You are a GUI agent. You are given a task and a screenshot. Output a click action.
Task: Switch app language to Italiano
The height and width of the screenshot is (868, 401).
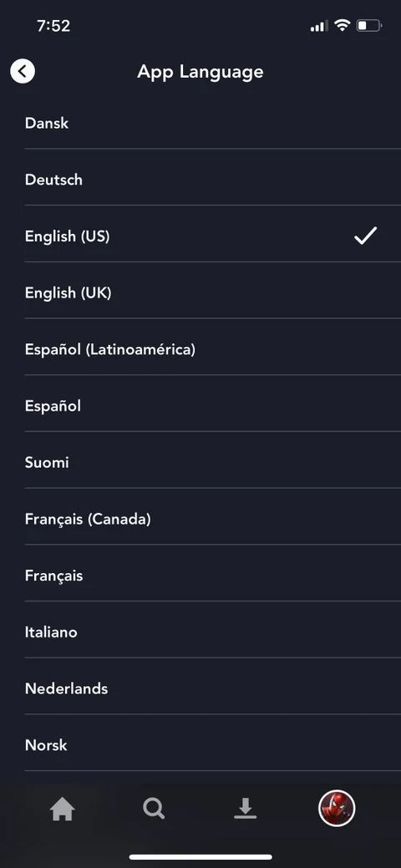coord(200,631)
